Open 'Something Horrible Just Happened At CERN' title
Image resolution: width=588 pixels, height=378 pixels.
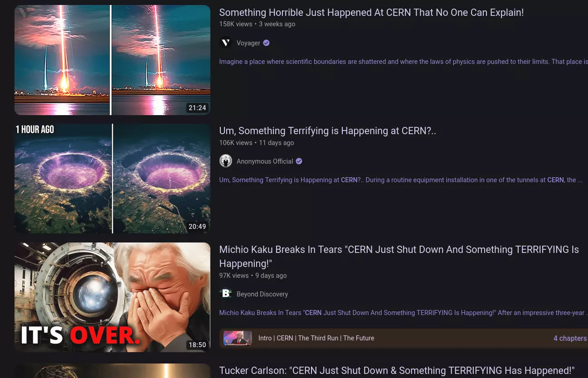point(371,13)
